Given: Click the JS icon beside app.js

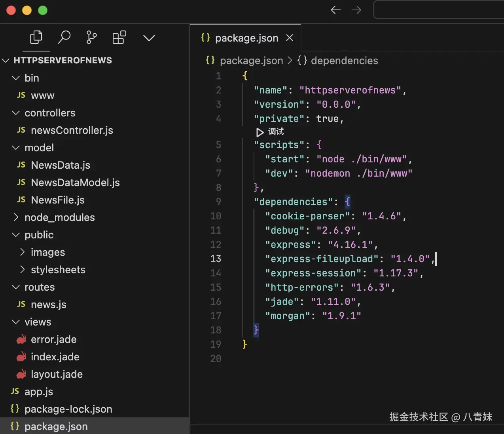Looking at the screenshot, I should (x=15, y=391).
